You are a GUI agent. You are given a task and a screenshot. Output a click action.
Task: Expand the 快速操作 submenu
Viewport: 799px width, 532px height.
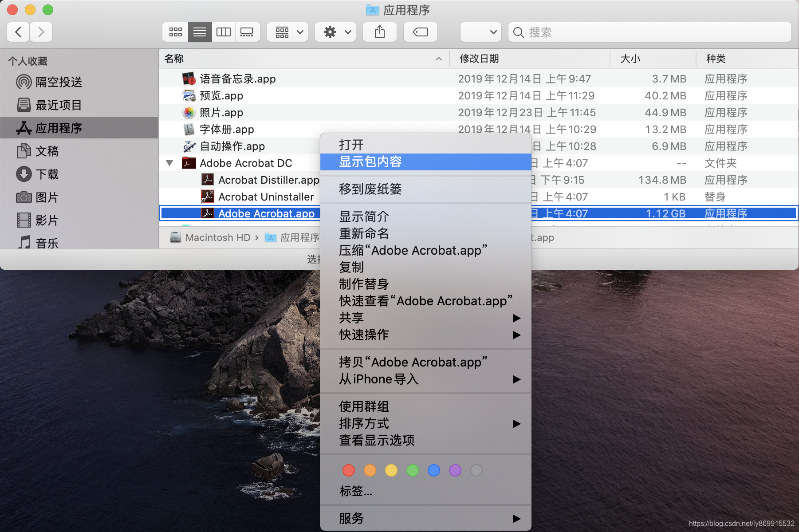click(x=426, y=335)
